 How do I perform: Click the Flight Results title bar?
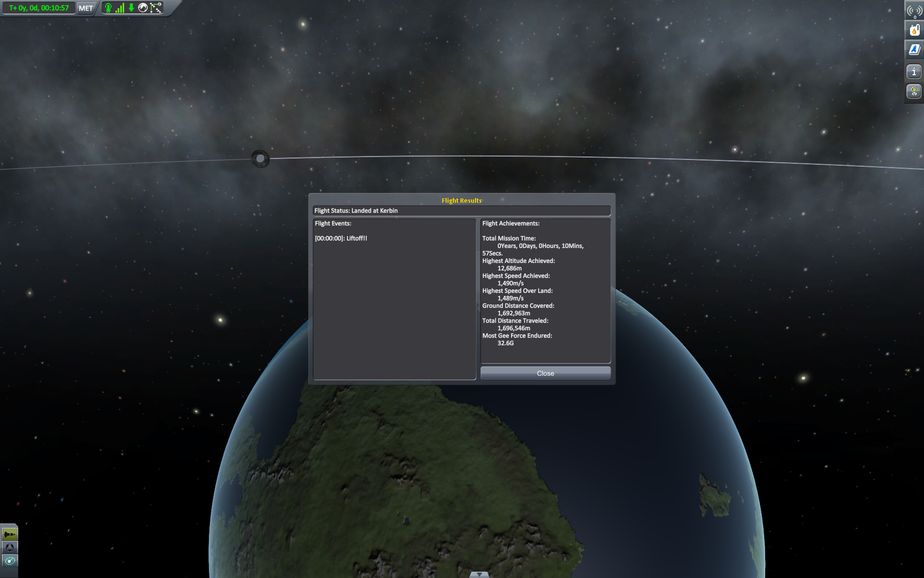point(462,200)
